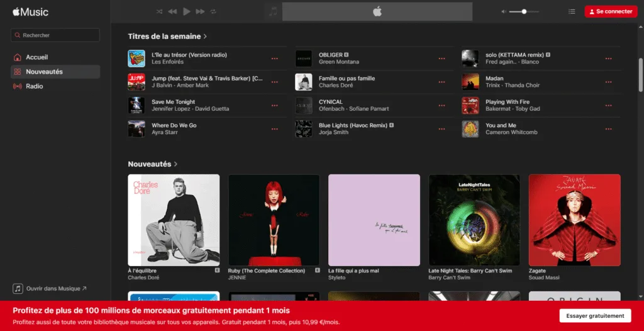Viewport: 644px width, 331px height.
Task: Start playback with the play button
Action: point(186,11)
